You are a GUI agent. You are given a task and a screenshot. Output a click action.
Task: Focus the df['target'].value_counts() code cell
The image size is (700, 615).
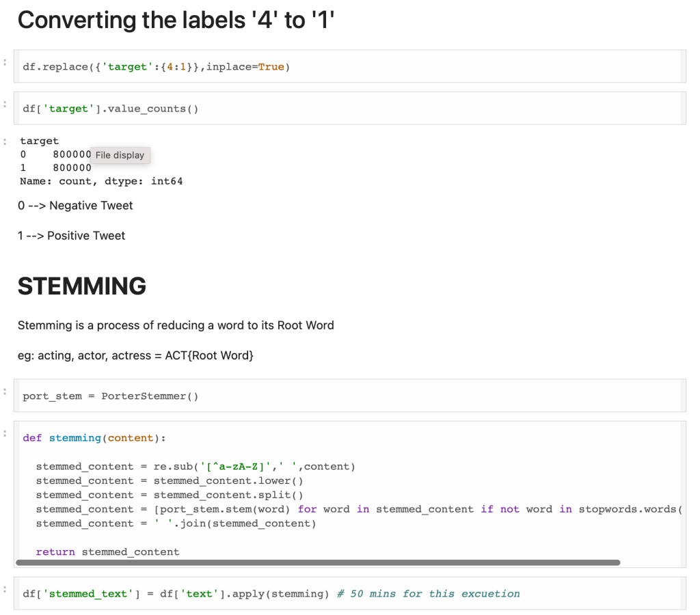pyautogui.click(x=410, y=109)
